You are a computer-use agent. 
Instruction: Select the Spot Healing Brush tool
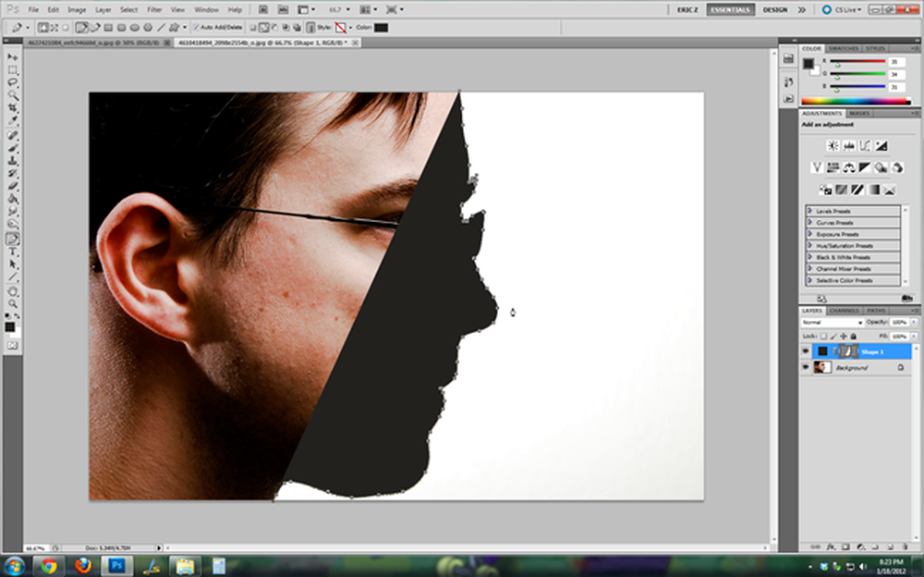click(x=12, y=136)
